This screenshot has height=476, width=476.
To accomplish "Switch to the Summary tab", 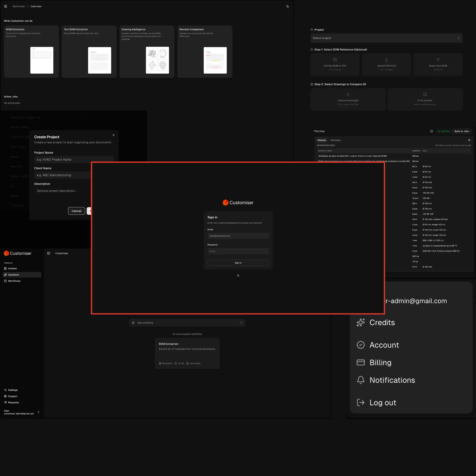I will coord(335,140).
